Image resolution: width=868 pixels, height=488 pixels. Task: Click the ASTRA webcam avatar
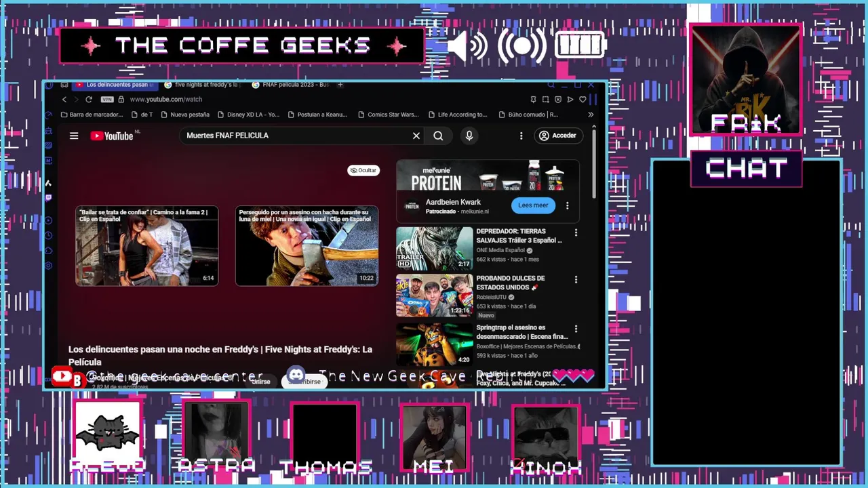(x=216, y=436)
